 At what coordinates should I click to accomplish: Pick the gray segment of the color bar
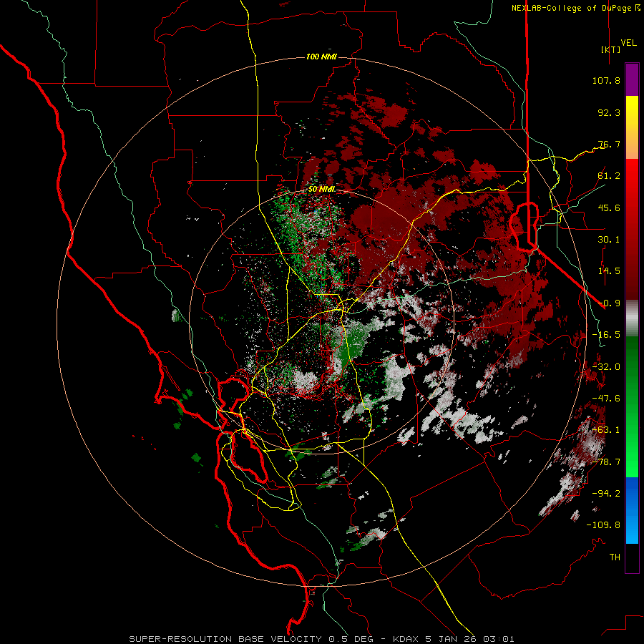pyautogui.click(x=632, y=318)
